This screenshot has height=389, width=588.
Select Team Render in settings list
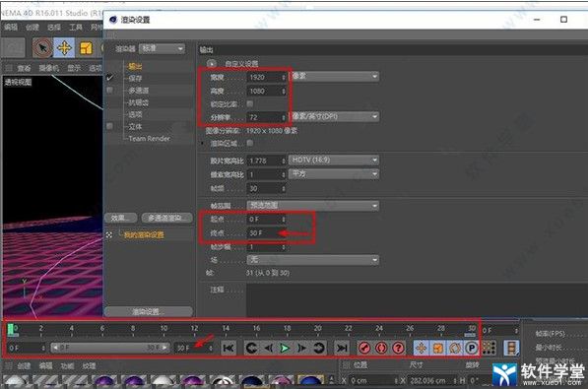(x=149, y=139)
